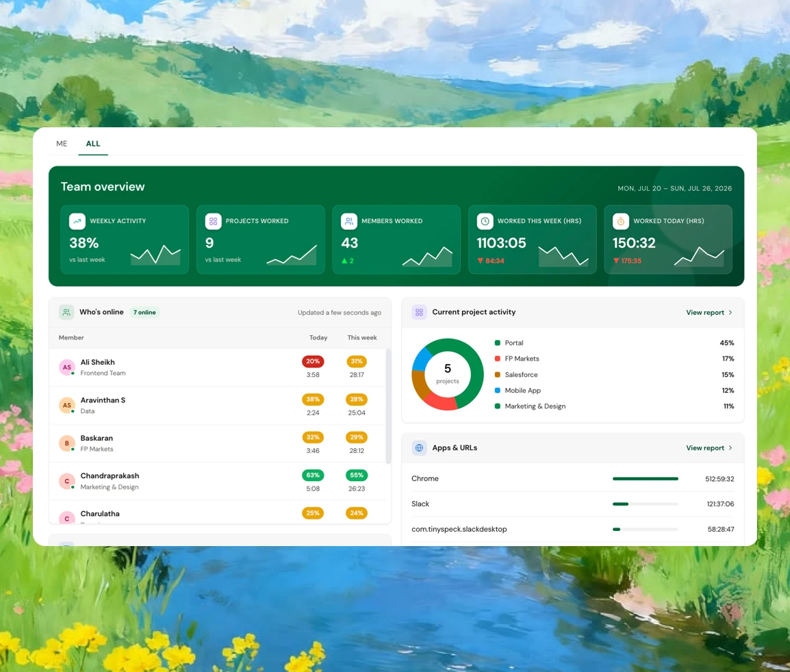Open Baskaran's avatar
This screenshot has width=790, height=672.
pos(67,443)
